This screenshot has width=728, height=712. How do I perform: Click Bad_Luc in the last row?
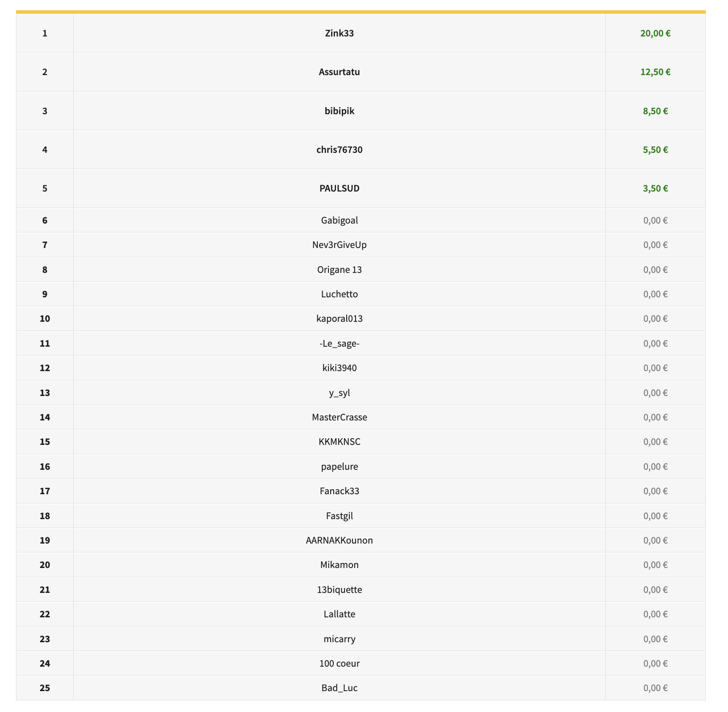339,688
